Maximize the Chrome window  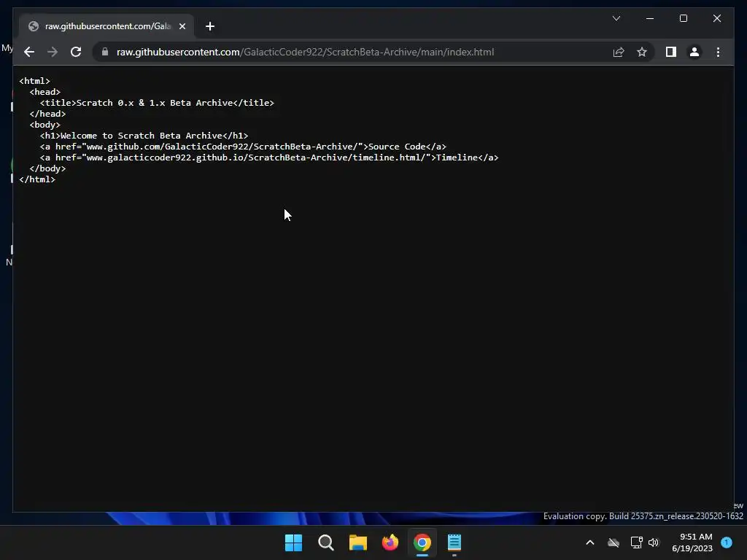pyautogui.click(x=683, y=18)
